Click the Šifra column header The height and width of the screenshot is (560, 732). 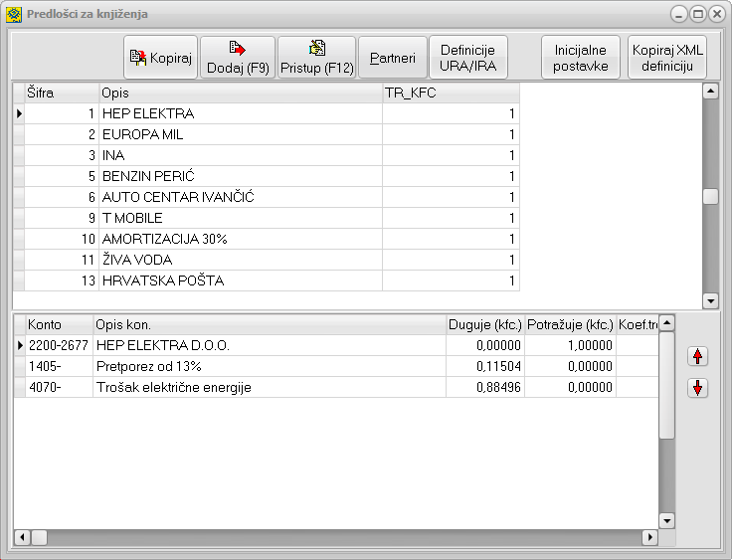[x=62, y=93]
